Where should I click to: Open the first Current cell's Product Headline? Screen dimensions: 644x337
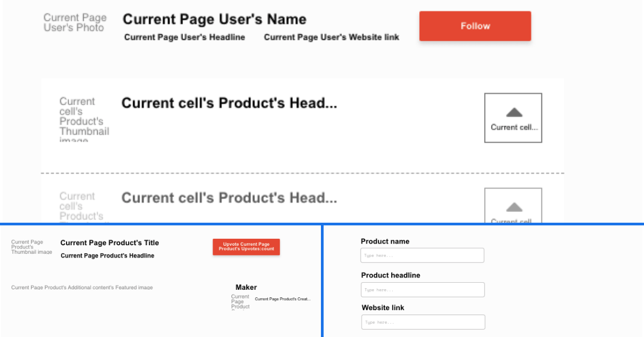[229, 103]
